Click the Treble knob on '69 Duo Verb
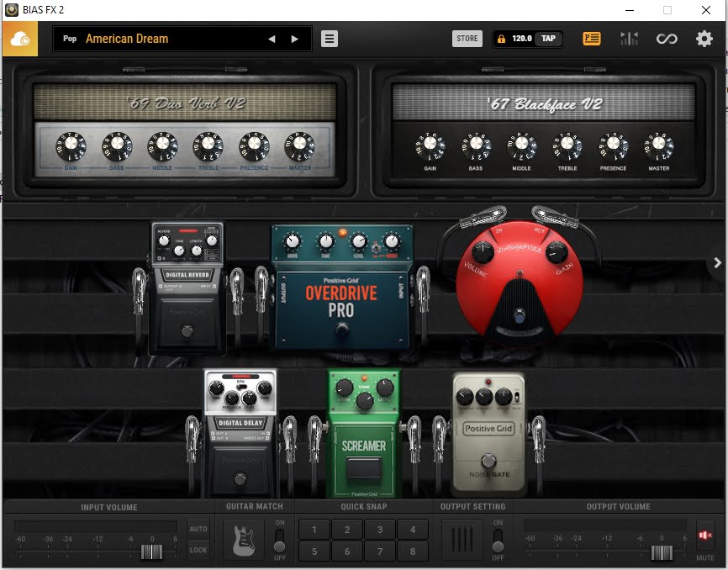 coord(208,145)
